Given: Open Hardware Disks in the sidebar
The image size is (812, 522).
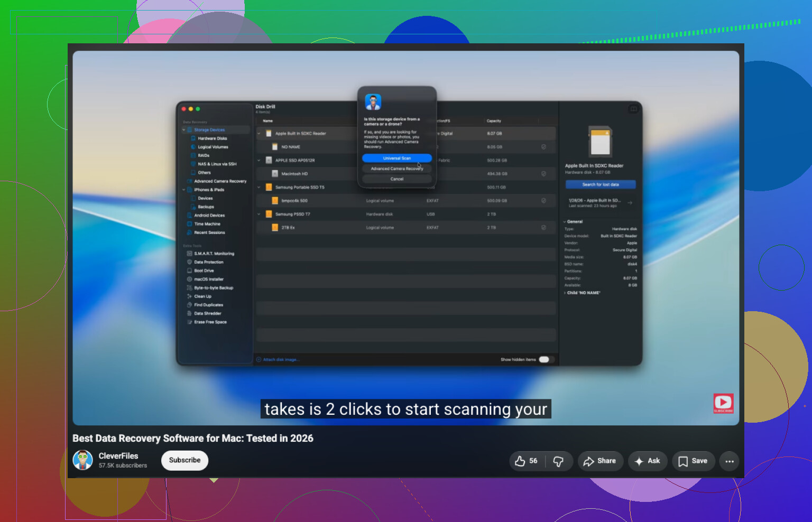Looking at the screenshot, I should pyautogui.click(x=212, y=138).
